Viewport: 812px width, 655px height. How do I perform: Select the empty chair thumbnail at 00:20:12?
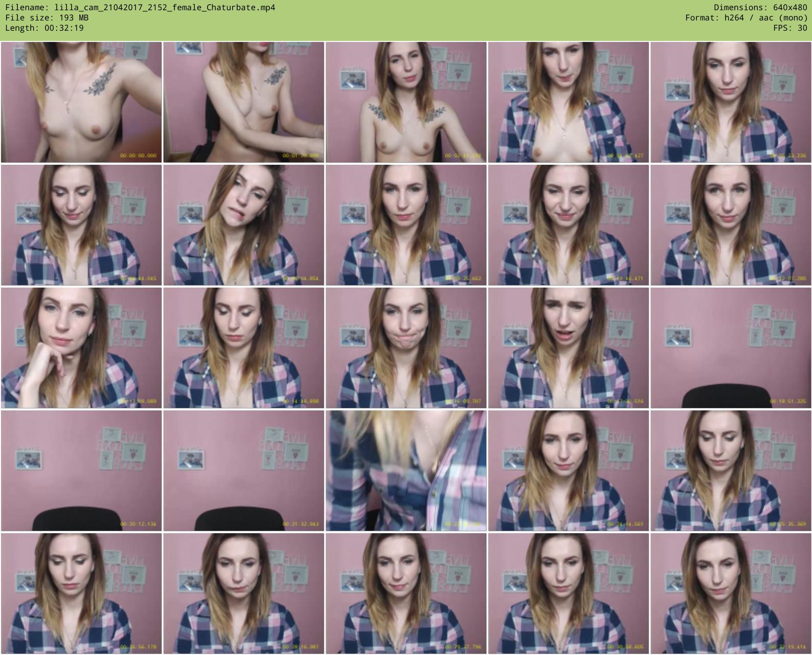[x=81, y=471]
